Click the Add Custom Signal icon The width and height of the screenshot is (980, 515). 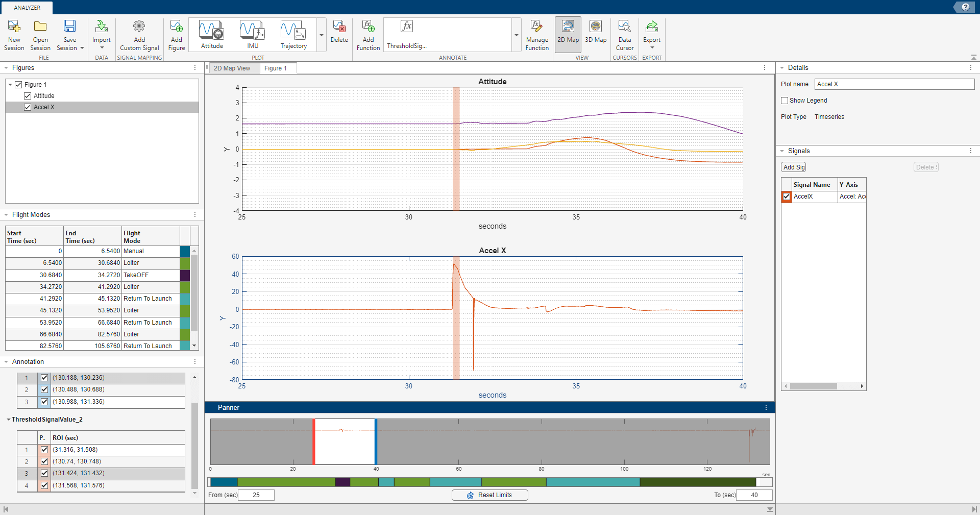pos(139,32)
